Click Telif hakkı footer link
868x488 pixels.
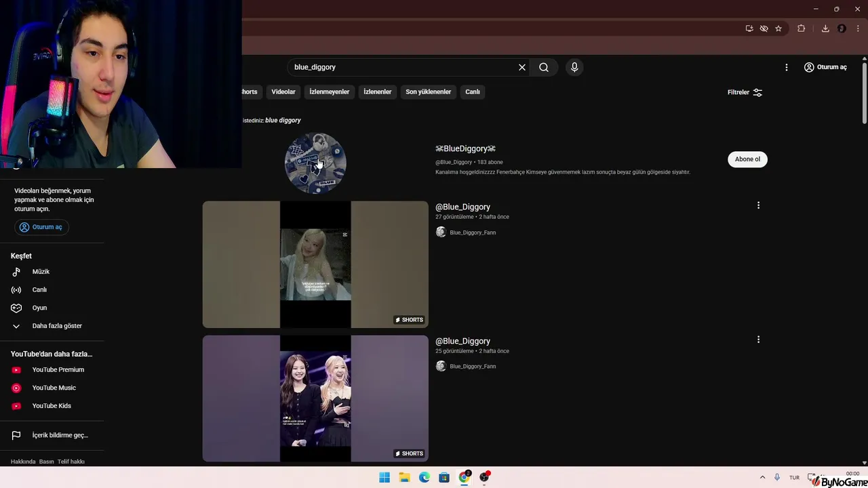tap(71, 462)
